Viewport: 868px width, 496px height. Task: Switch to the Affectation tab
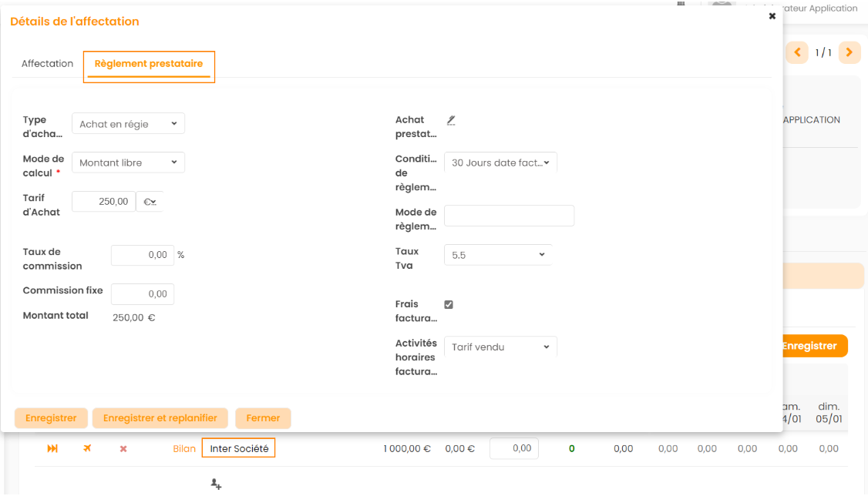(47, 64)
